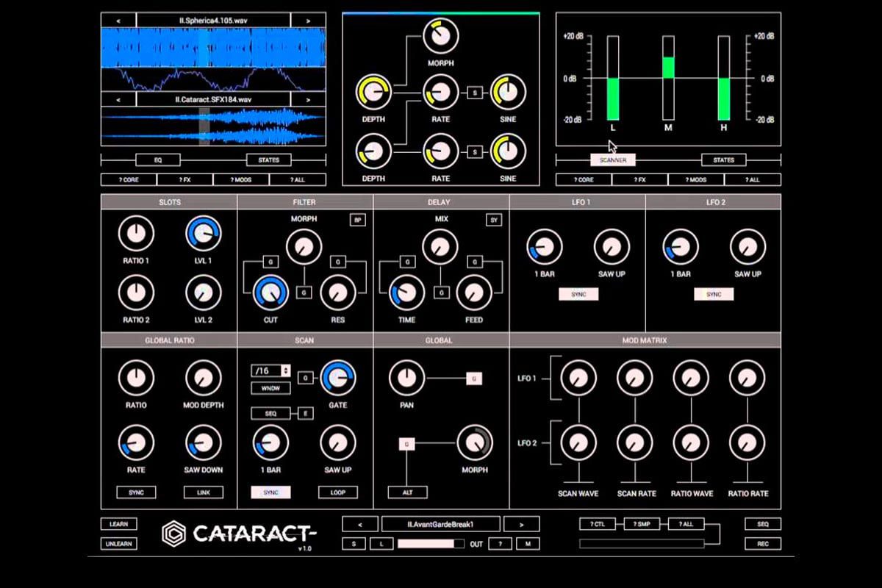This screenshot has height=588, width=882.
Task: Click the ? CTL randomize button
Action: click(x=597, y=524)
